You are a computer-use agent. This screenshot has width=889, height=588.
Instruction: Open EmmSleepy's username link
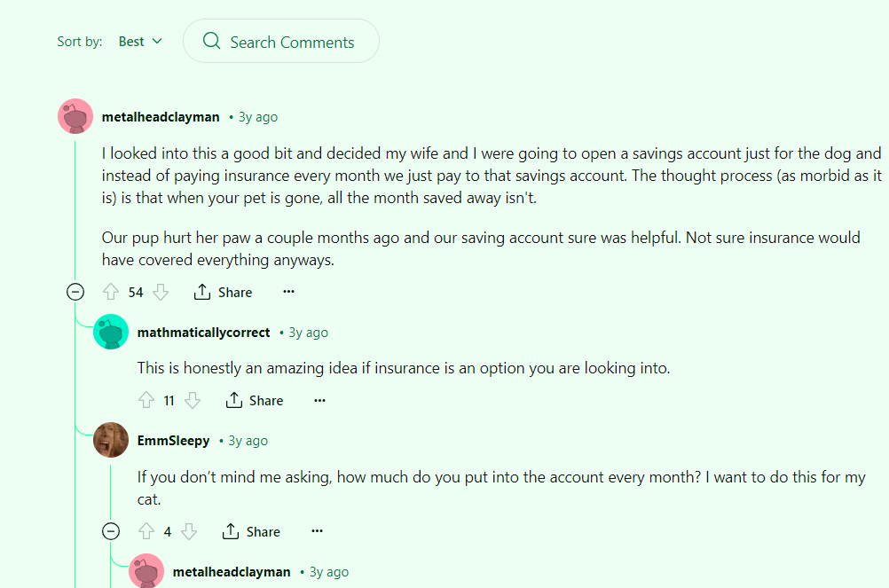click(x=173, y=441)
